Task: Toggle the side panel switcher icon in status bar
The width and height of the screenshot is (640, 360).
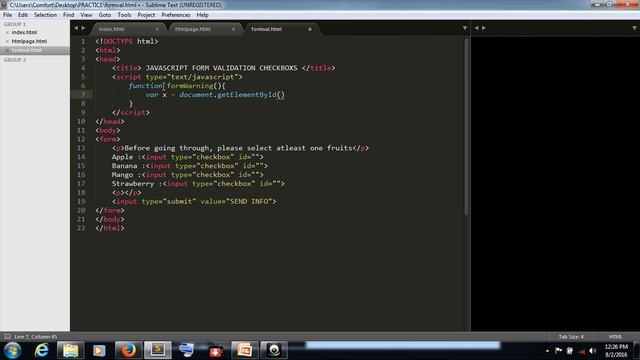Action: pos(7,337)
